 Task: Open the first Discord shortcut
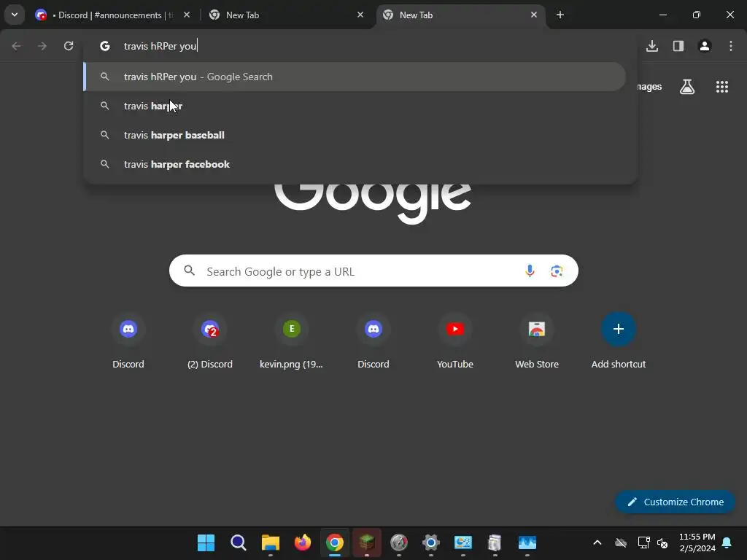(x=128, y=341)
